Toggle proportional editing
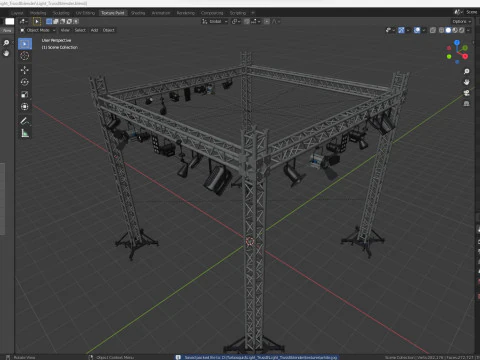 pos(267,21)
